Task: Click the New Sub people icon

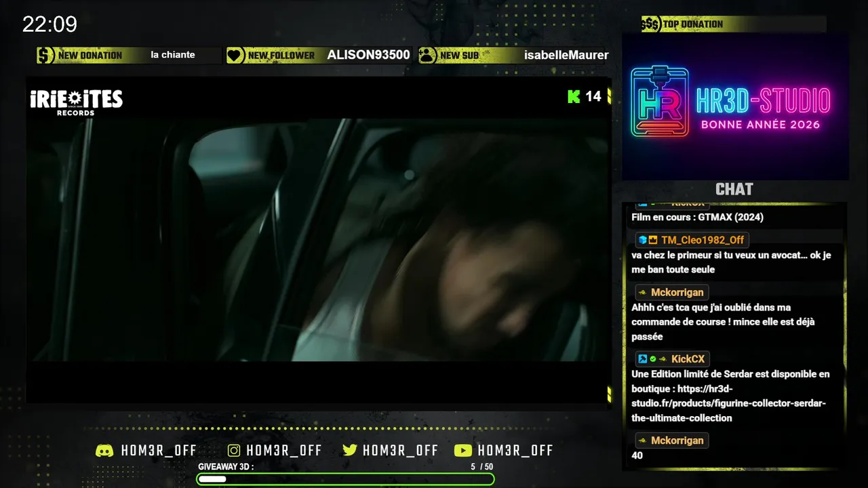Action: [x=427, y=56]
